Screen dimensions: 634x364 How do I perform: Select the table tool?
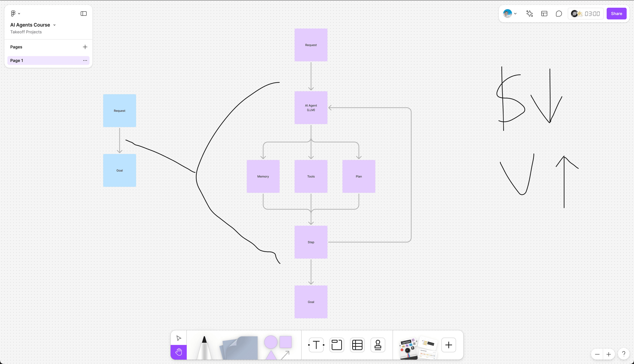[357, 345]
